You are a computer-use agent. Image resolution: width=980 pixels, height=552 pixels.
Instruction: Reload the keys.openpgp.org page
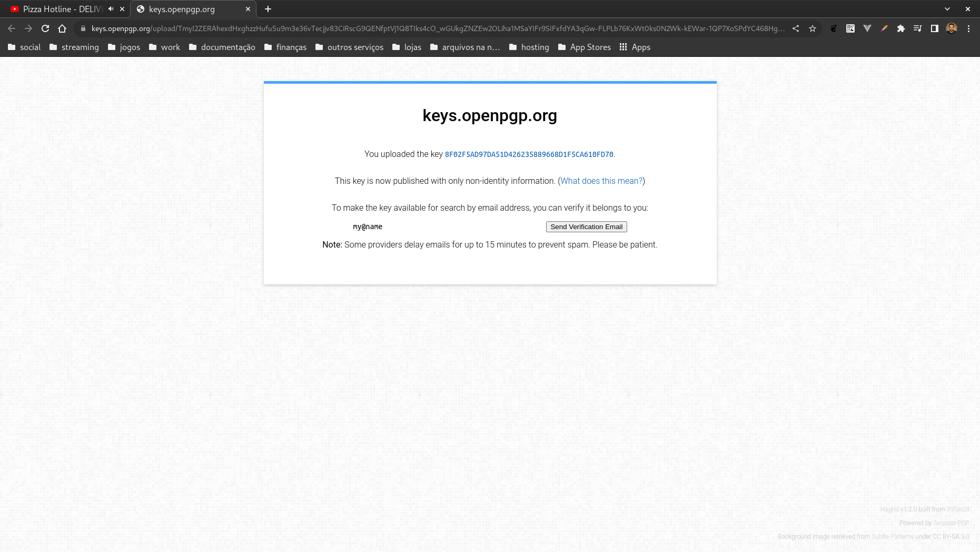(x=45, y=28)
